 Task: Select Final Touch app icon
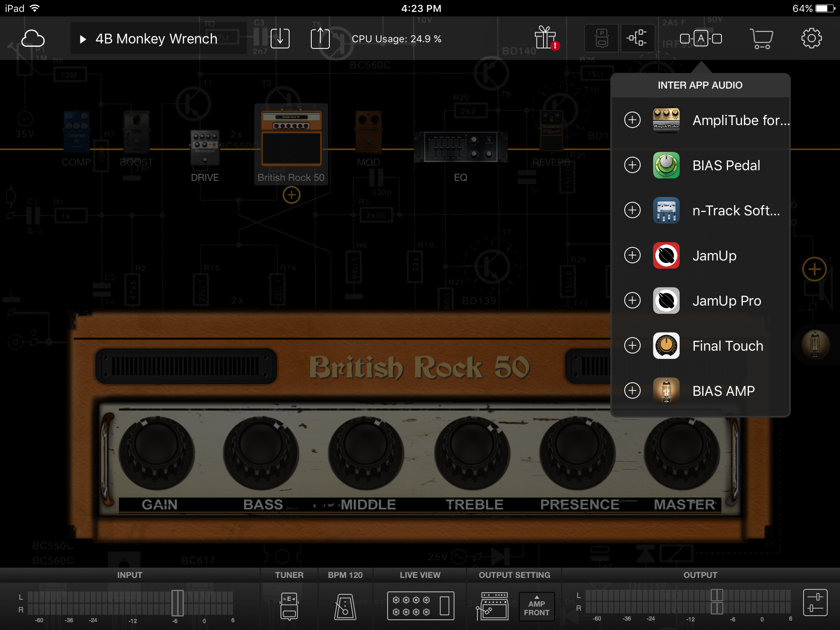pos(666,345)
